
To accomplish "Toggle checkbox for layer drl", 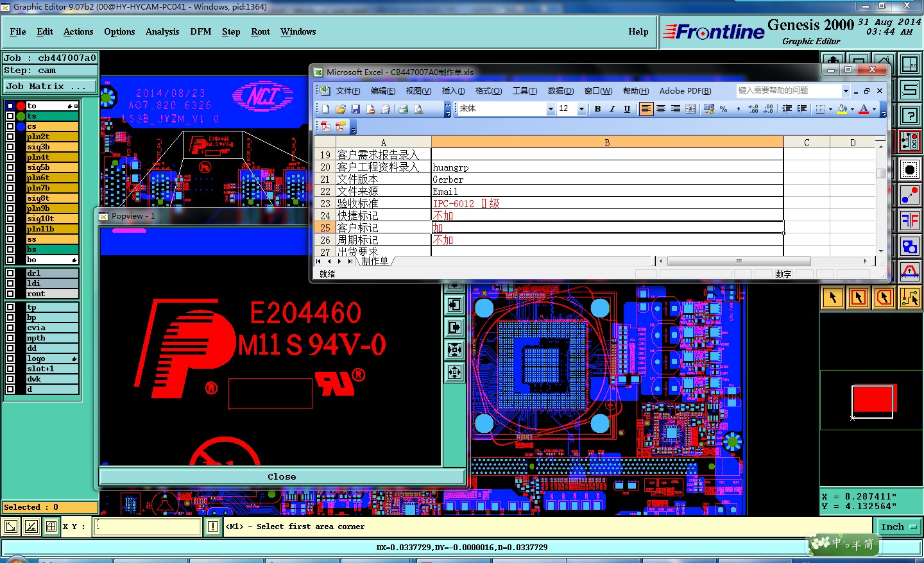I will coord(10,273).
